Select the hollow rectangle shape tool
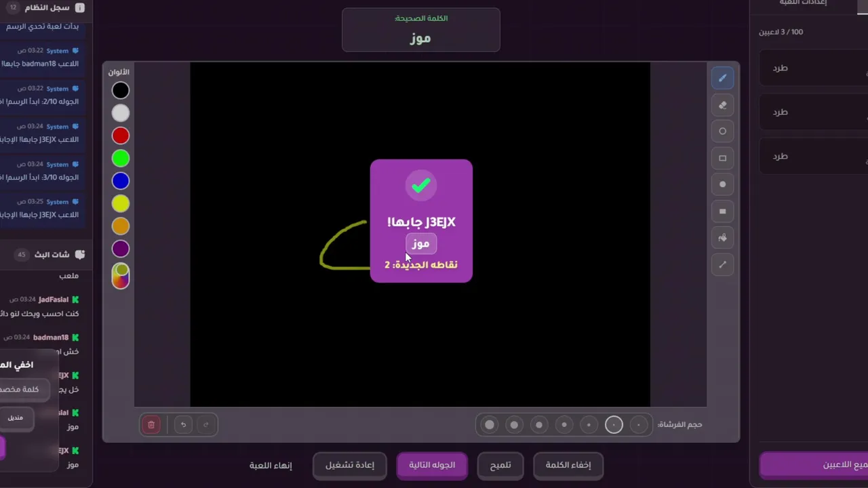The image size is (868, 488). [722, 158]
